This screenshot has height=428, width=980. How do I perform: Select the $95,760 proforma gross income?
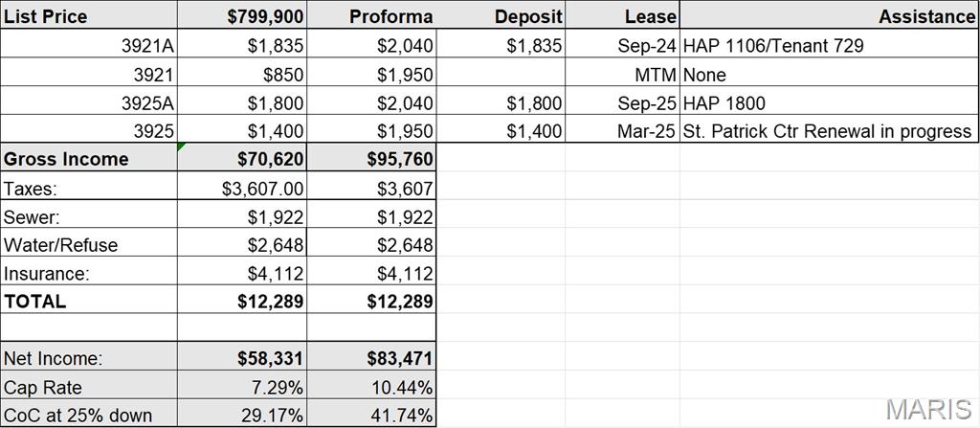coord(371,158)
